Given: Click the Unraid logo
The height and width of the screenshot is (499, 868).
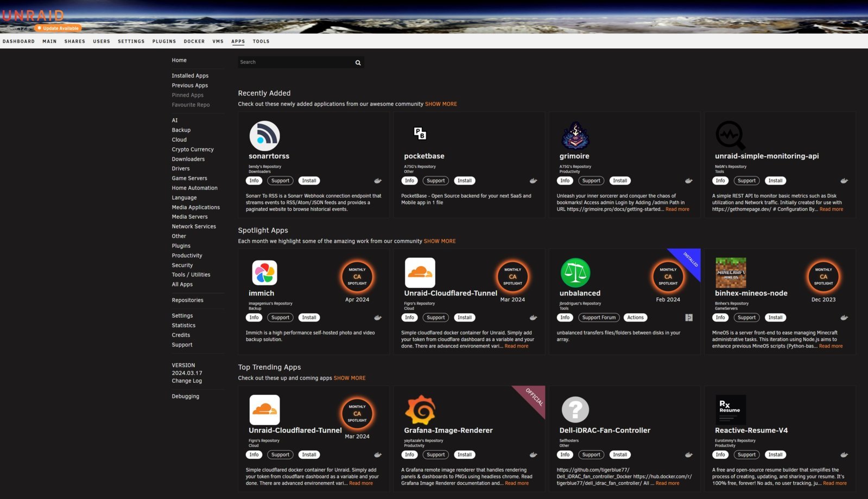Looking at the screenshot, I should coord(33,16).
